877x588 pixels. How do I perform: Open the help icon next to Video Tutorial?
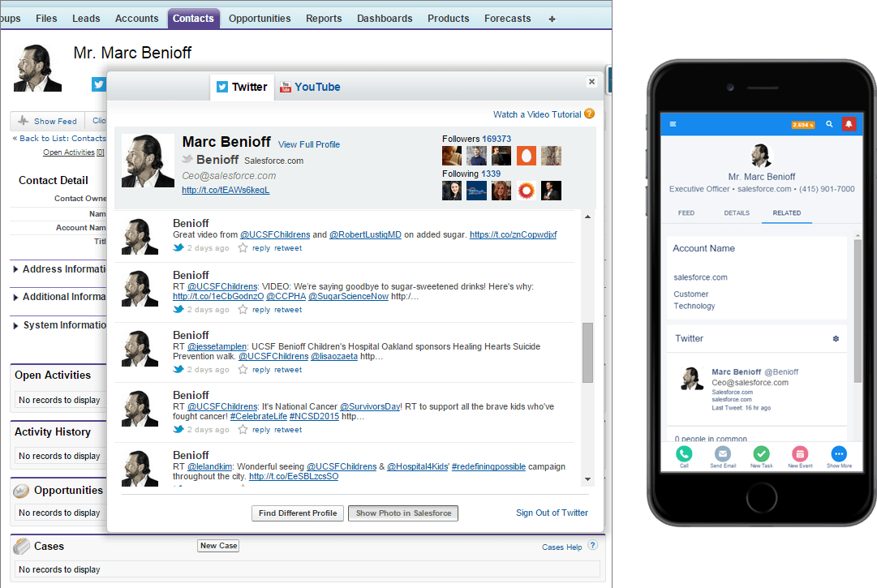pos(590,114)
